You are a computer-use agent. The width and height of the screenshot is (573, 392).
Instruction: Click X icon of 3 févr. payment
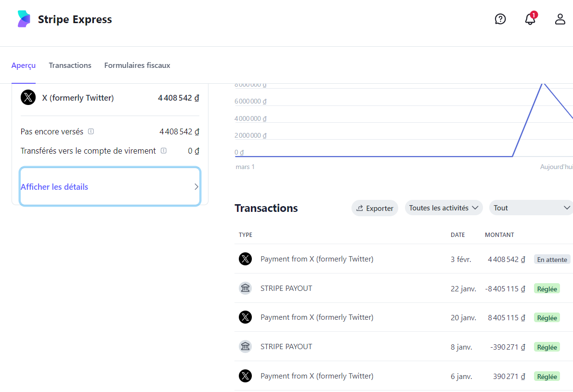pyautogui.click(x=246, y=259)
